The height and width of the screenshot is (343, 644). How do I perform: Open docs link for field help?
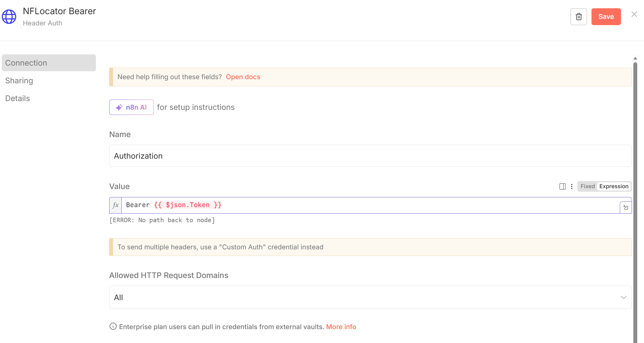[x=243, y=77]
